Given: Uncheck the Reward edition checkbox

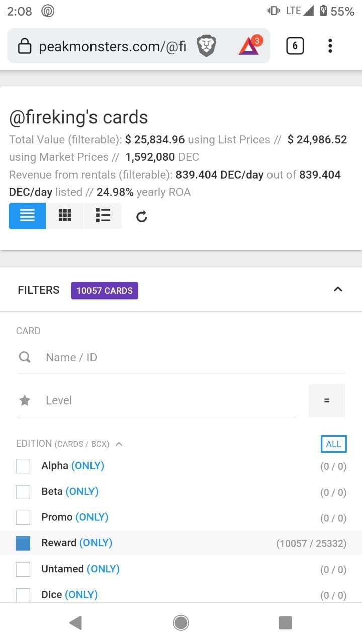Looking at the screenshot, I should (x=23, y=543).
